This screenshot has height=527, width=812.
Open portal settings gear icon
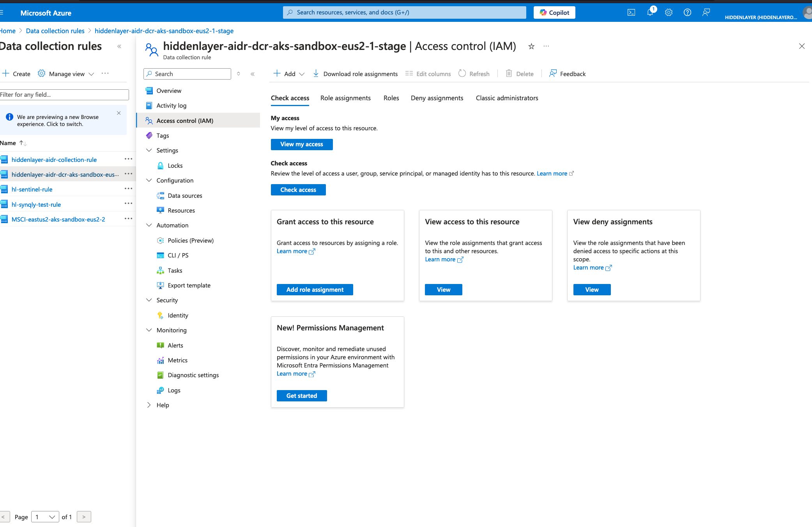click(x=669, y=12)
